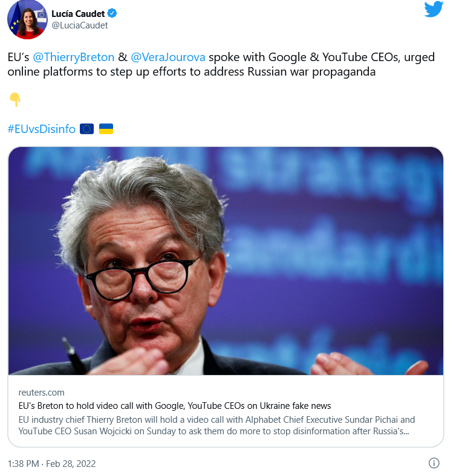Open the tweet info icon

(x=434, y=463)
